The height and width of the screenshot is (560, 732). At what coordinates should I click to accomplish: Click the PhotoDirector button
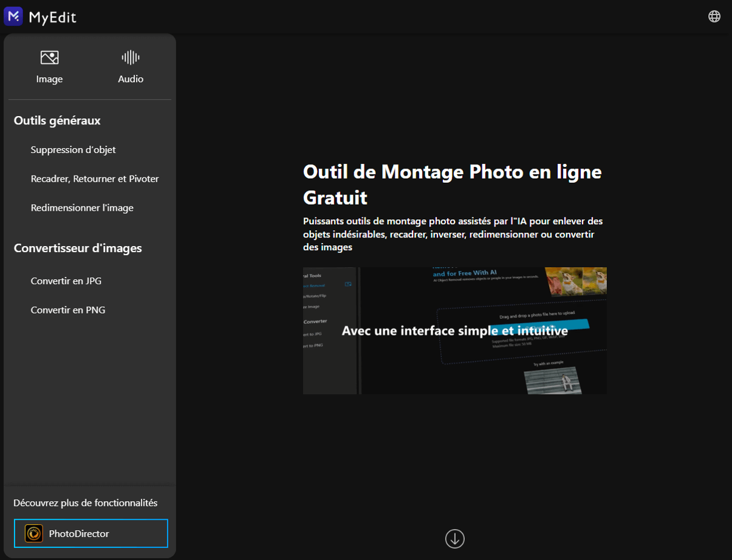click(91, 533)
